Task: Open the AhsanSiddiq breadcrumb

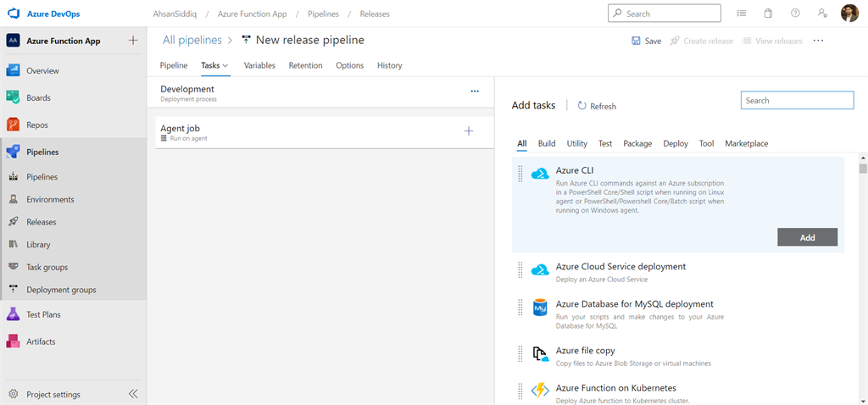Action: pyautogui.click(x=175, y=14)
